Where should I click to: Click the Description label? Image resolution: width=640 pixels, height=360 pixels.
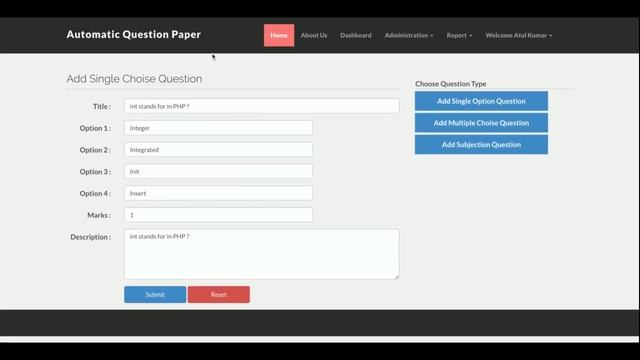coord(91,237)
